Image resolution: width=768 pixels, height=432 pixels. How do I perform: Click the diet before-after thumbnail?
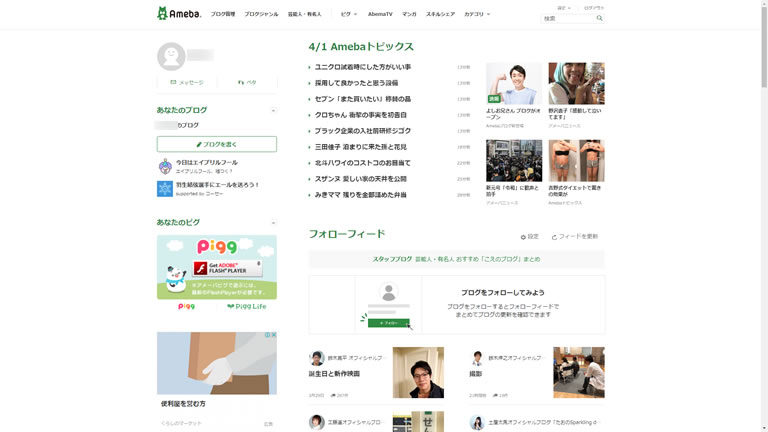click(576, 161)
